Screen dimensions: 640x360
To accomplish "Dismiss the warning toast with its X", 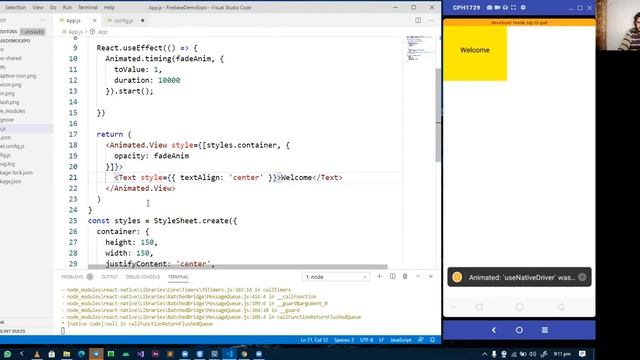I will coord(582,277).
